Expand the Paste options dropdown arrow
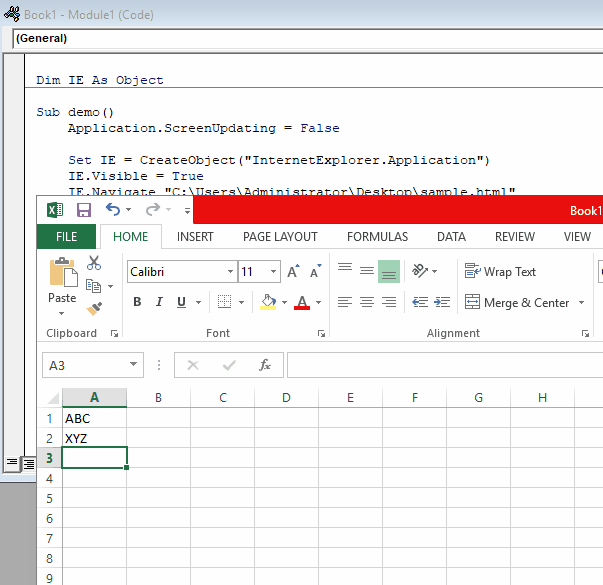This screenshot has height=585, width=603. (x=62, y=313)
